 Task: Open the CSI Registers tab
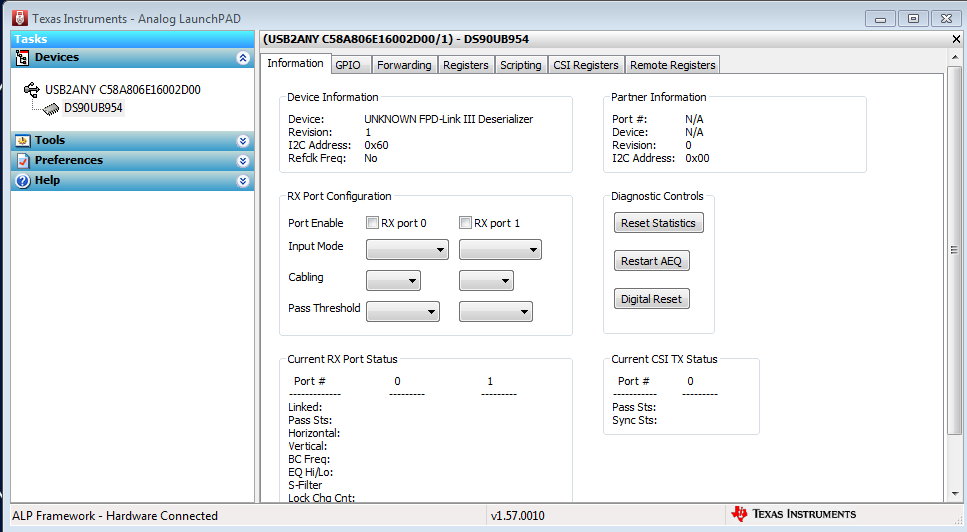(585, 65)
